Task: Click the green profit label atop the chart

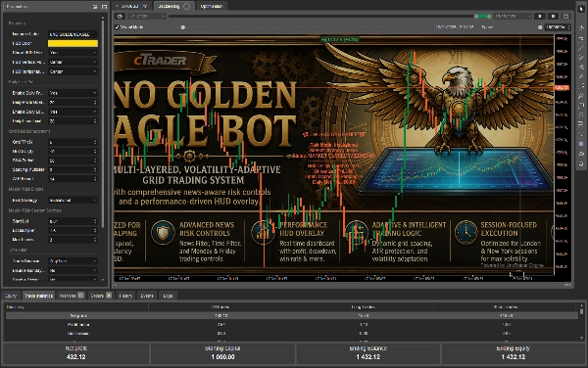Action: click(x=340, y=39)
